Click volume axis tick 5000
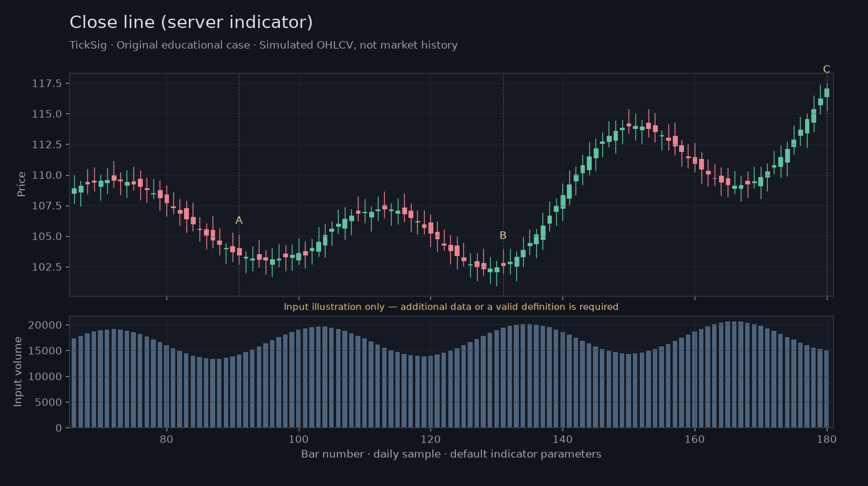The height and width of the screenshot is (486, 868). pos(49,402)
